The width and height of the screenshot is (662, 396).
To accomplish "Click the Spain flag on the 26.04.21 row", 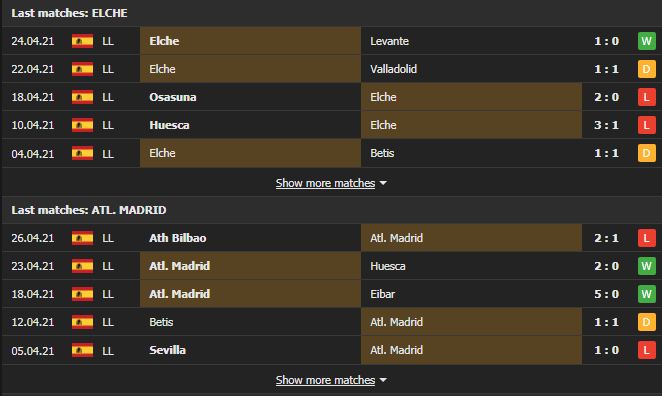I will (82, 238).
